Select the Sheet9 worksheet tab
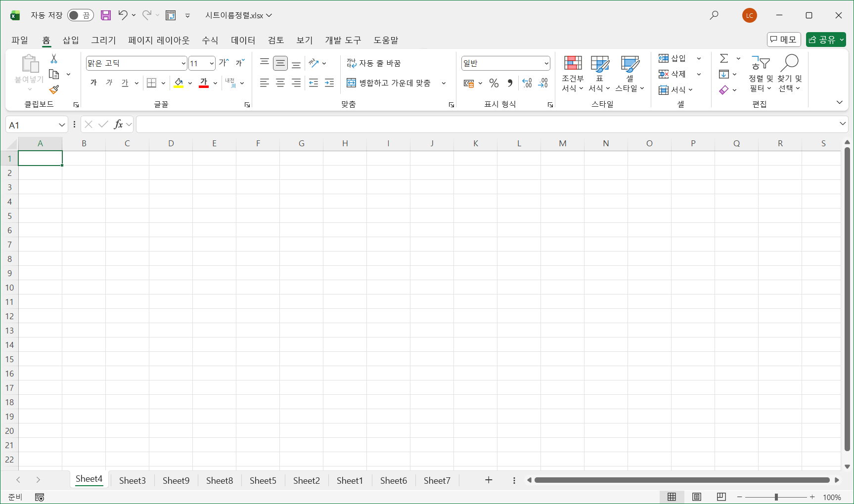 [x=176, y=480]
